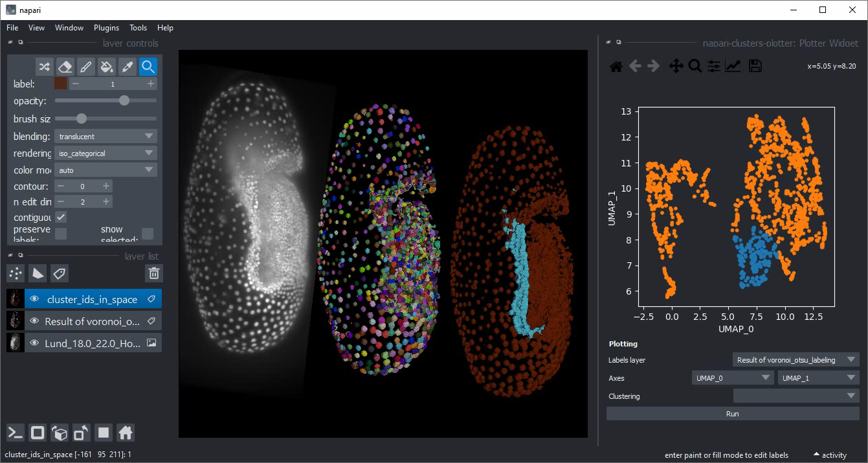Shuffle label colors
Screen dimensions: 868x463
click(x=44, y=67)
